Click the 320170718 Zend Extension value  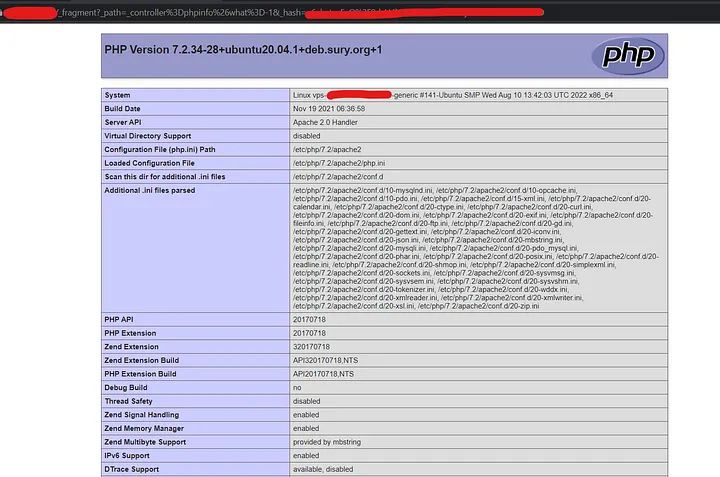[x=311, y=347]
